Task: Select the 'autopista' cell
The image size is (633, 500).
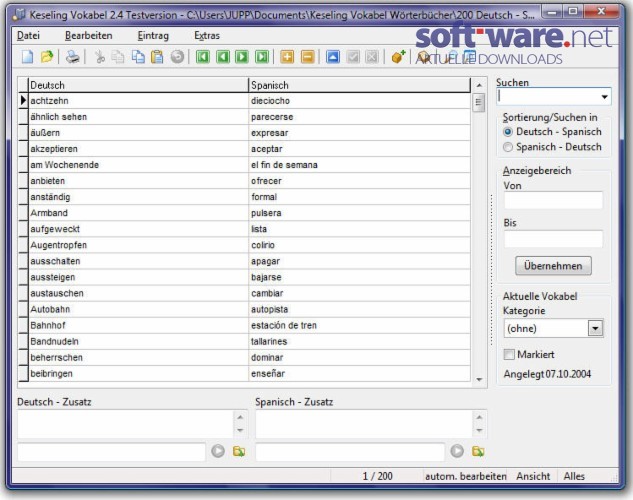Action: 360,310
